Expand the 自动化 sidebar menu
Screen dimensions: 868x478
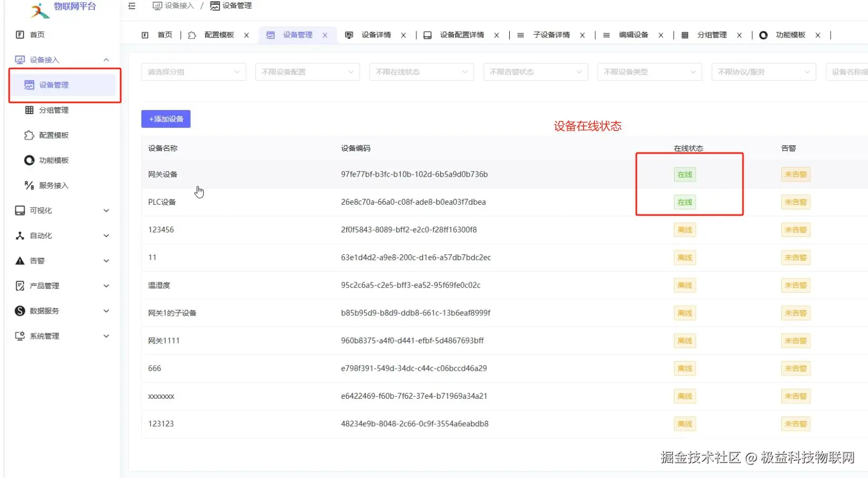106,235
